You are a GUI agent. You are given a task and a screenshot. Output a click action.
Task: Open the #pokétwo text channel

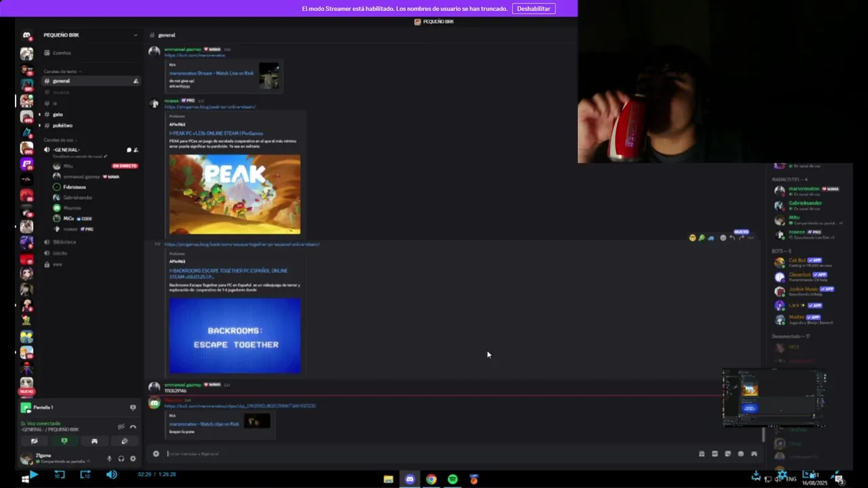coord(62,125)
